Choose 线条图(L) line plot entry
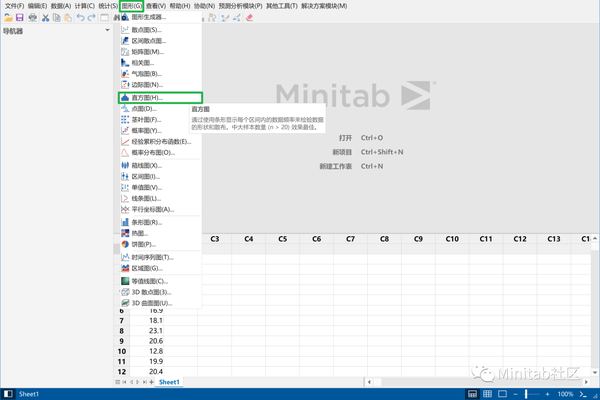The image size is (600, 400). coord(160,199)
